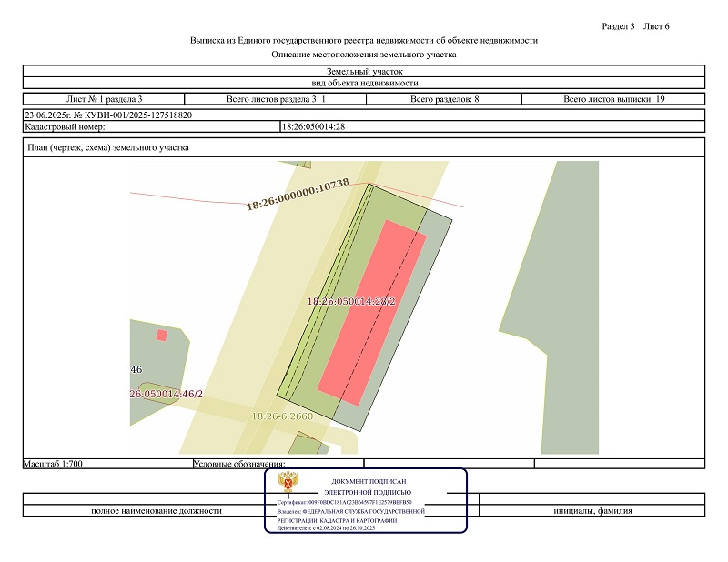Click the 'инициалы, фамилия' field
This screenshot has width=728, height=562.
click(592, 510)
